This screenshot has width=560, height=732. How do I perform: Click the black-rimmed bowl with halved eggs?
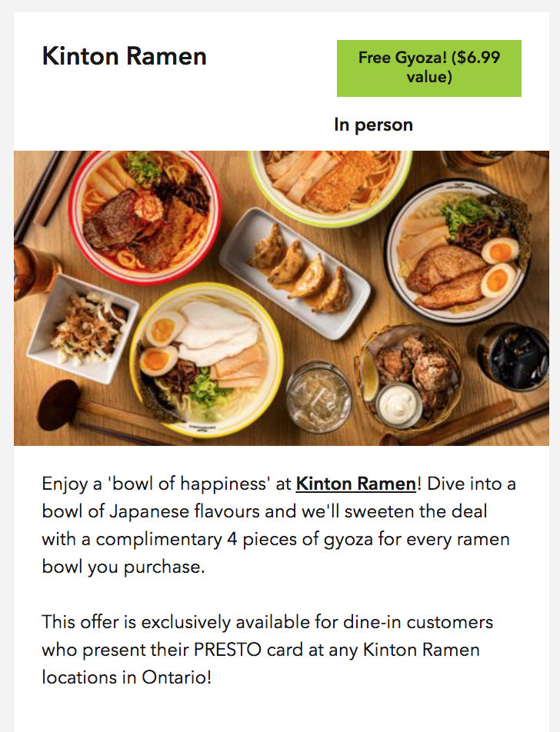coord(458,251)
